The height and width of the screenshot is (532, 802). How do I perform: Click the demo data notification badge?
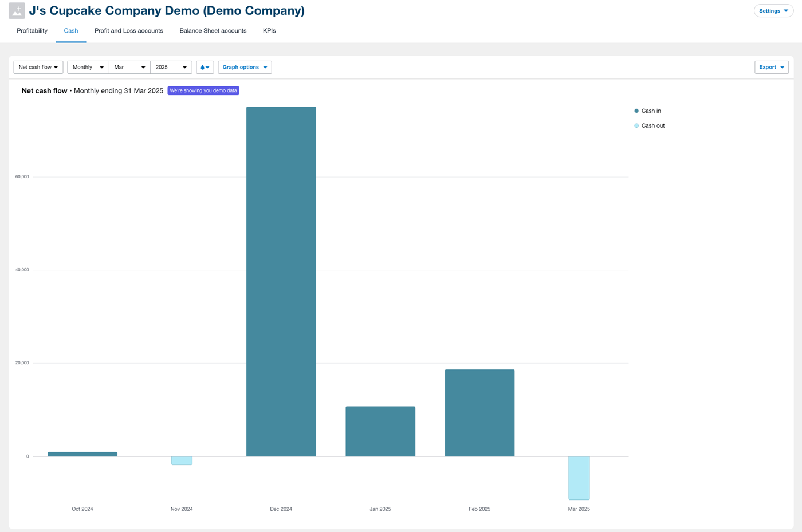coord(203,90)
